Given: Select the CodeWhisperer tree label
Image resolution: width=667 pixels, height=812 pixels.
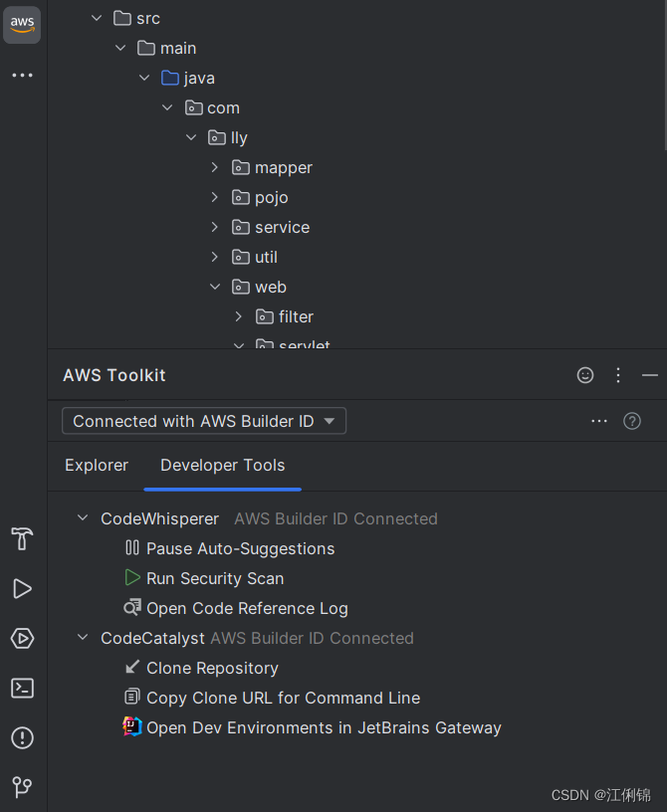Looking at the screenshot, I should pos(159,518).
